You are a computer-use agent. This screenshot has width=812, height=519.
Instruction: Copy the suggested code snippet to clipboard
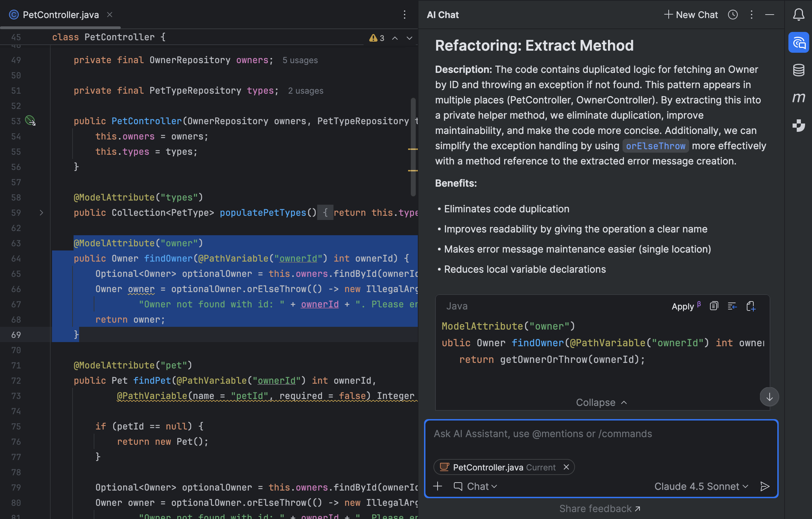(x=714, y=306)
